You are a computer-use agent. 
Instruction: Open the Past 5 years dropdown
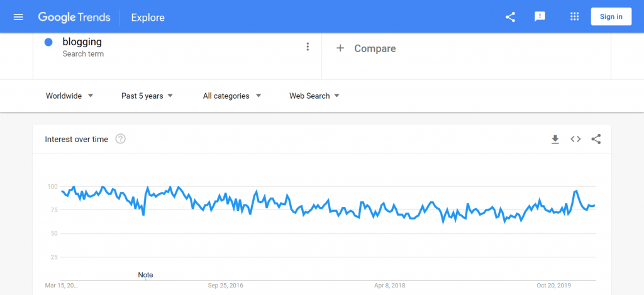(147, 96)
